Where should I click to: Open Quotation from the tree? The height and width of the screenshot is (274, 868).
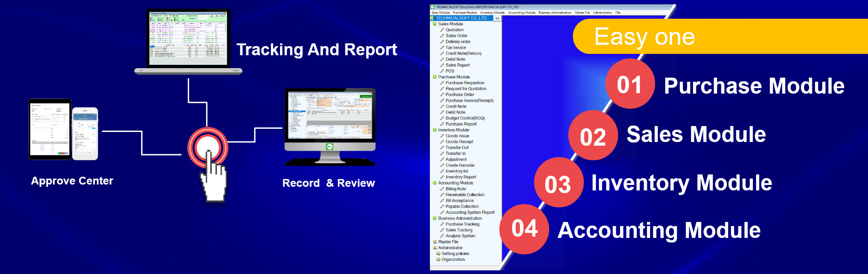click(455, 30)
